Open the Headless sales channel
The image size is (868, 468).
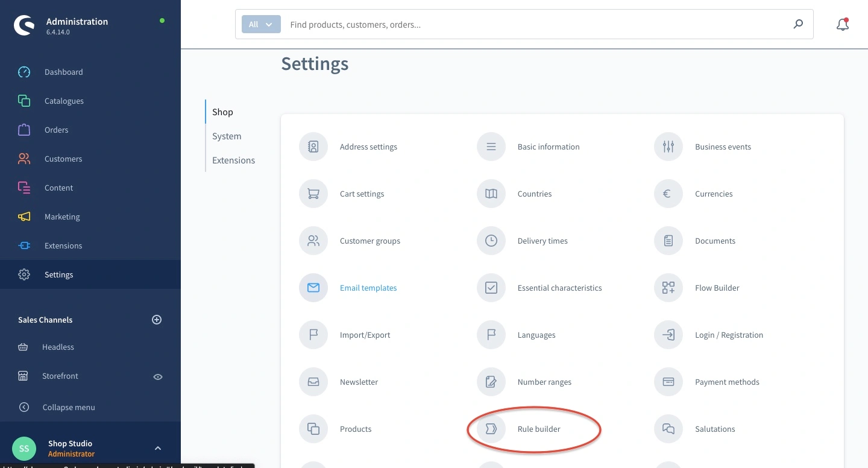click(x=58, y=347)
